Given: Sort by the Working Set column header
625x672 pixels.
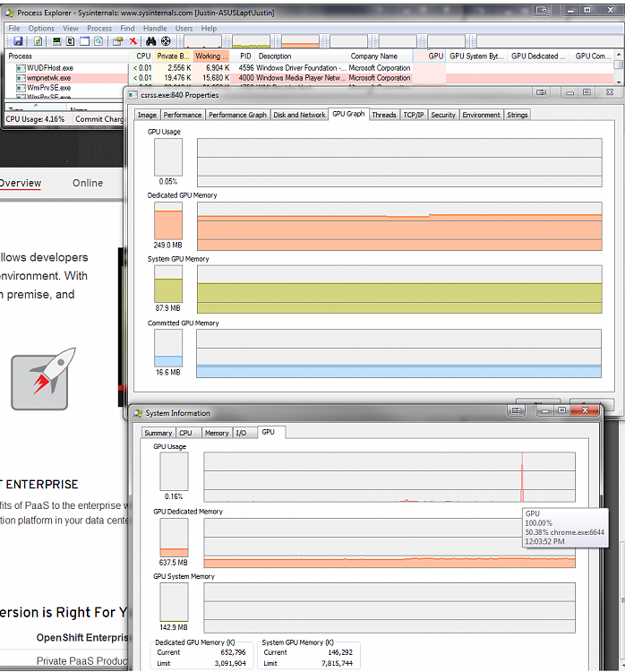Looking at the screenshot, I should [x=211, y=56].
